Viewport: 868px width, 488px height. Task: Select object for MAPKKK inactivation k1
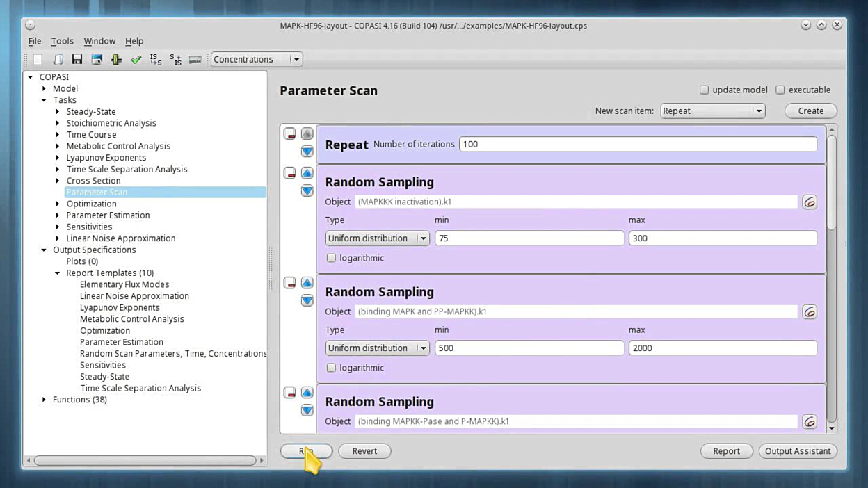pos(810,202)
